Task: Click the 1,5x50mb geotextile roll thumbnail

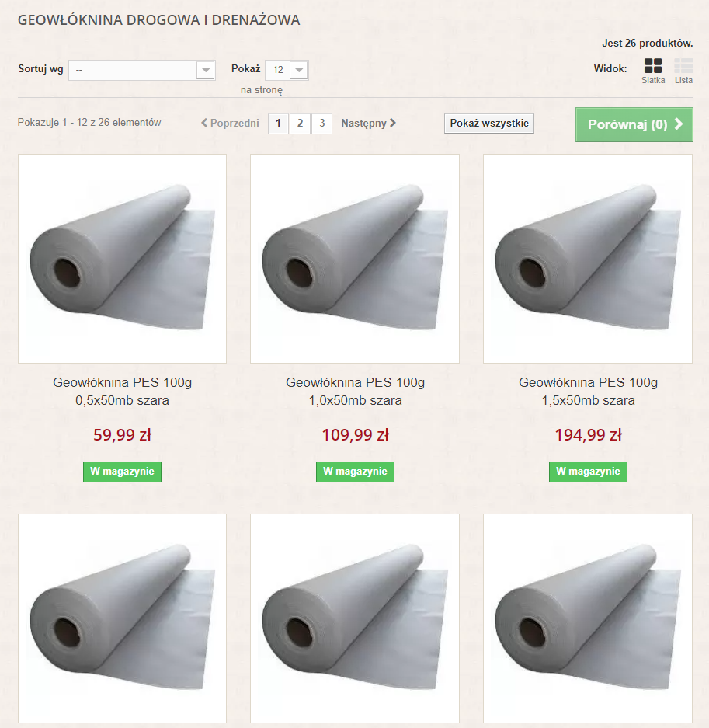Action: tap(588, 259)
